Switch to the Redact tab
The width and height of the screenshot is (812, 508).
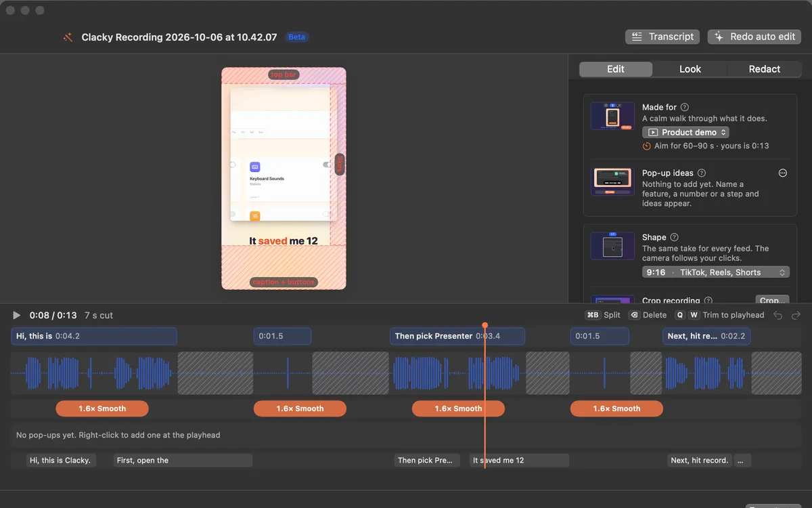point(765,69)
